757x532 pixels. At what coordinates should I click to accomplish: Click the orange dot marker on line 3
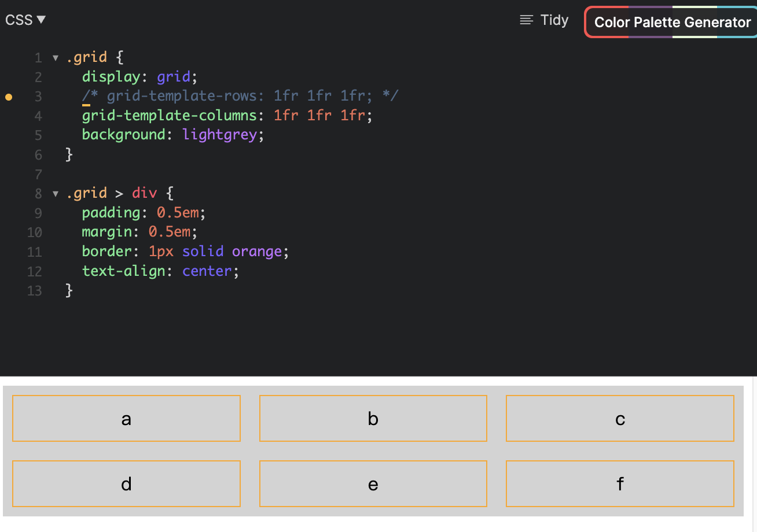(9, 97)
